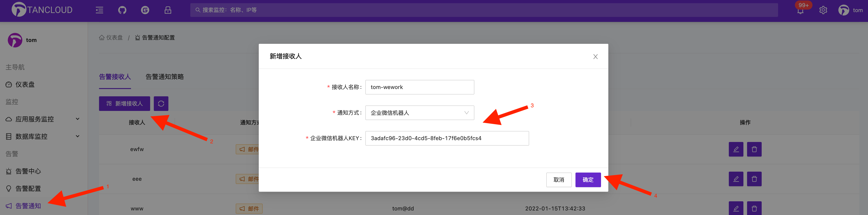This screenshot has width=868, height=215.
Task: Click the 确定 button to confirm
Action: (588, 180)
